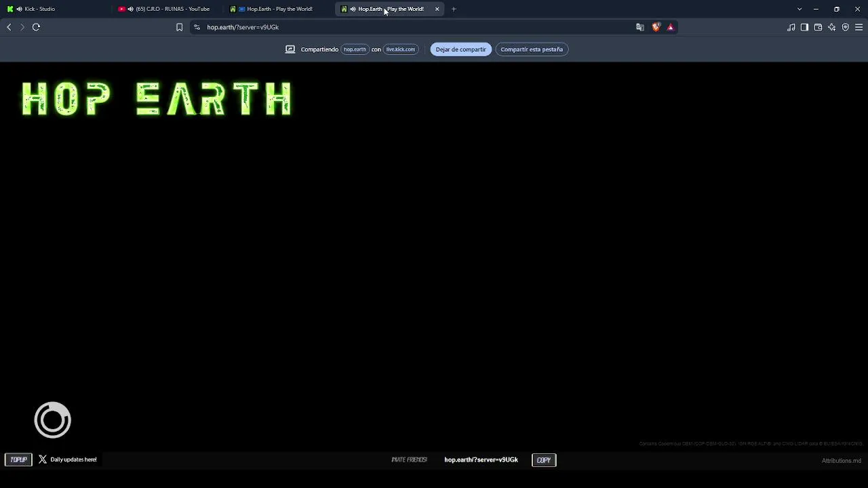
Task: Open the Brave VPN shield icon
Action: coord(845,27)
